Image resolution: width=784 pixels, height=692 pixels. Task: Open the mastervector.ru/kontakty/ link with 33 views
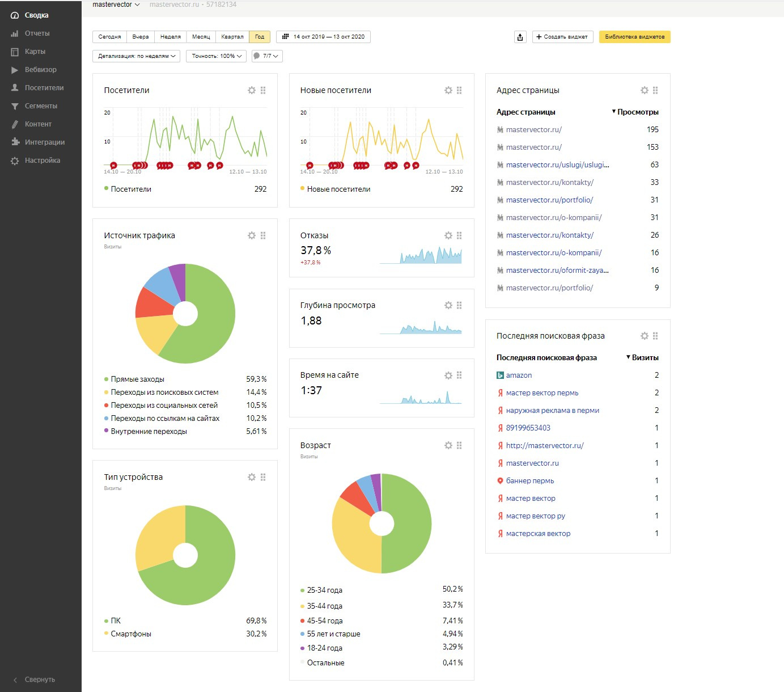(549, 182)
